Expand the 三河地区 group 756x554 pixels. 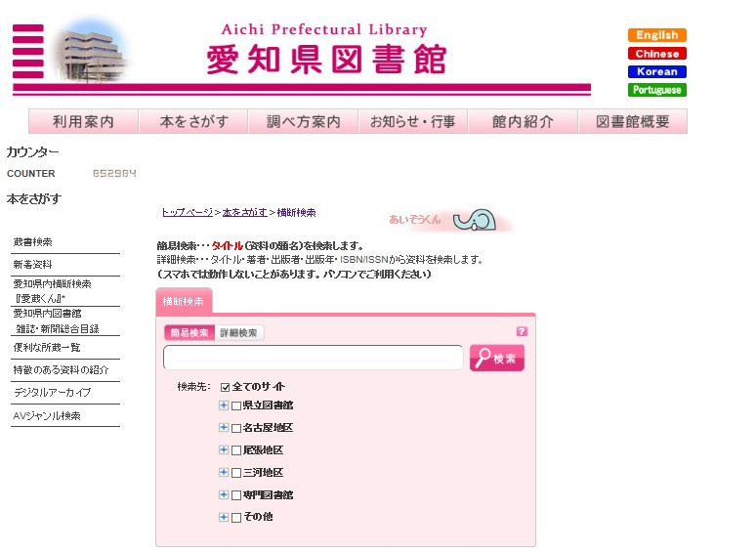tap(224, 472)
